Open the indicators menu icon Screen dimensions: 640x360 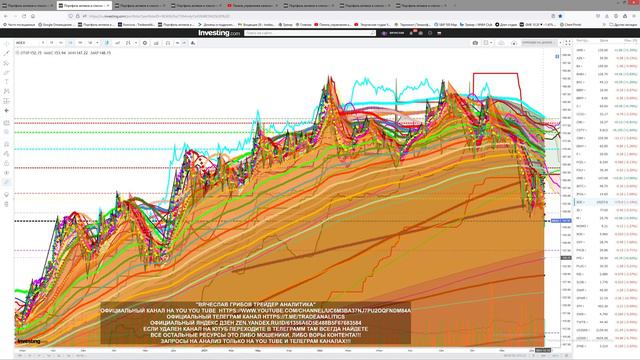pos(128,43)
